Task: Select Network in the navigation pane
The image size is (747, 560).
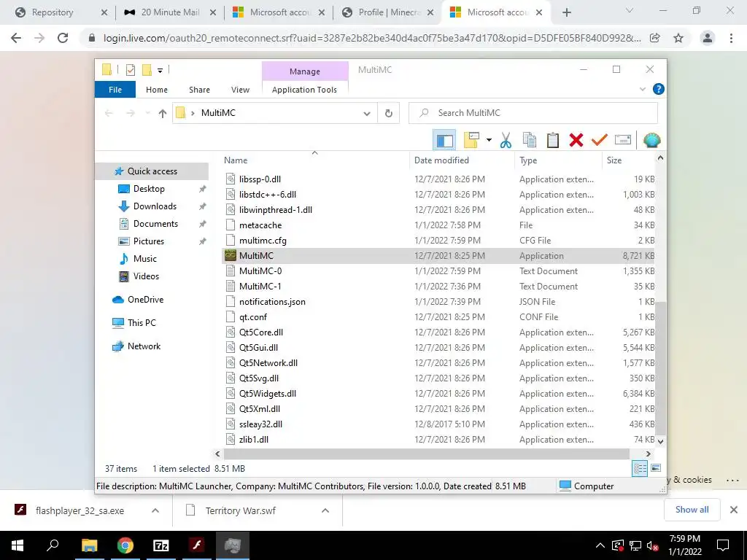Action: click(x=144, y=346)
